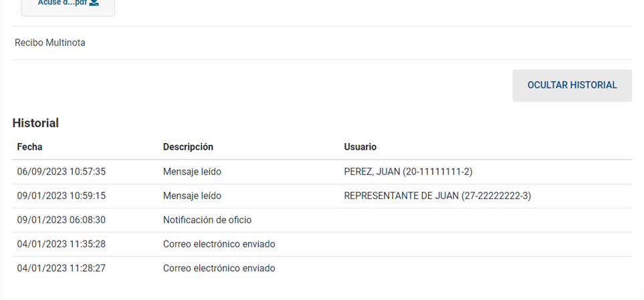Click the Fecha column header
This screenshot has width=644, height=300.
coord(29,147)
